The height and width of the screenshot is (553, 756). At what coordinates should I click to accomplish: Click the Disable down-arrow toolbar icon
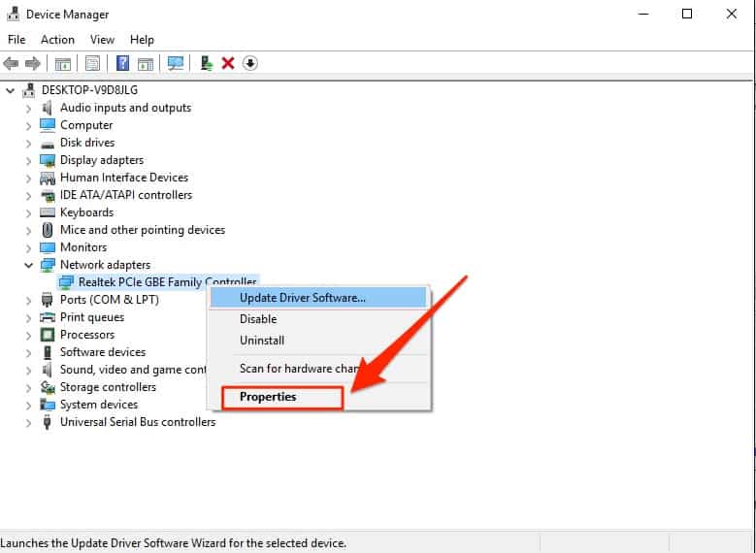click(x=249, y=63)
